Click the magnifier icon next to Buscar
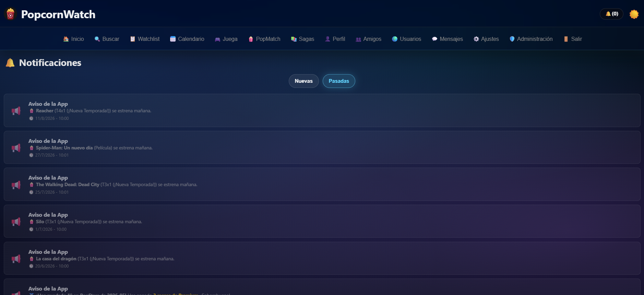644x295 pixels. [97, 39]
